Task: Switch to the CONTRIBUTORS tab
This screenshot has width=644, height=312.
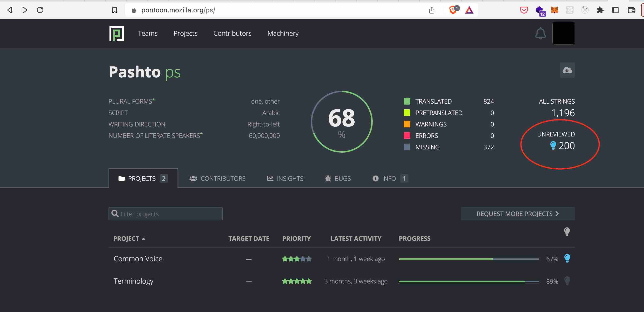Action: (217, 178)
